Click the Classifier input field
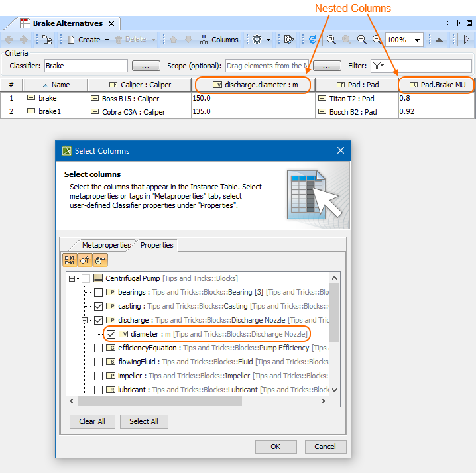Viewport: 476px width, 473px height. click(x=86, y=66)
